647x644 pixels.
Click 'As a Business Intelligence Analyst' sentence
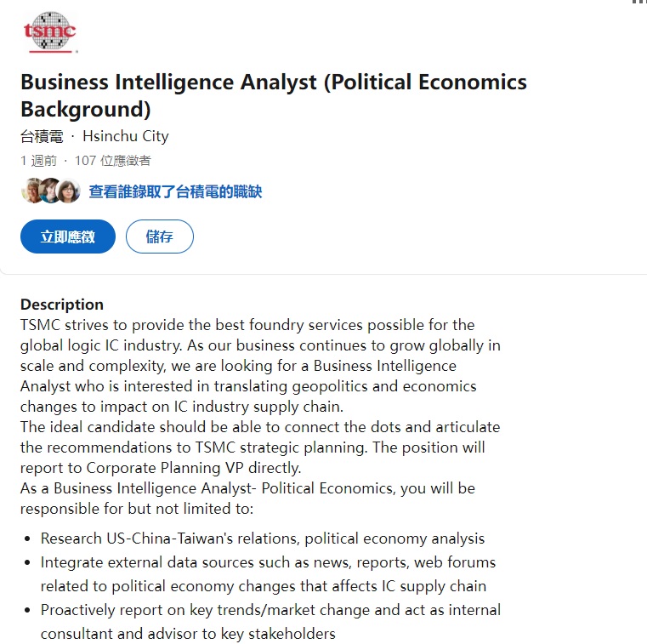[x=247, y=499]
